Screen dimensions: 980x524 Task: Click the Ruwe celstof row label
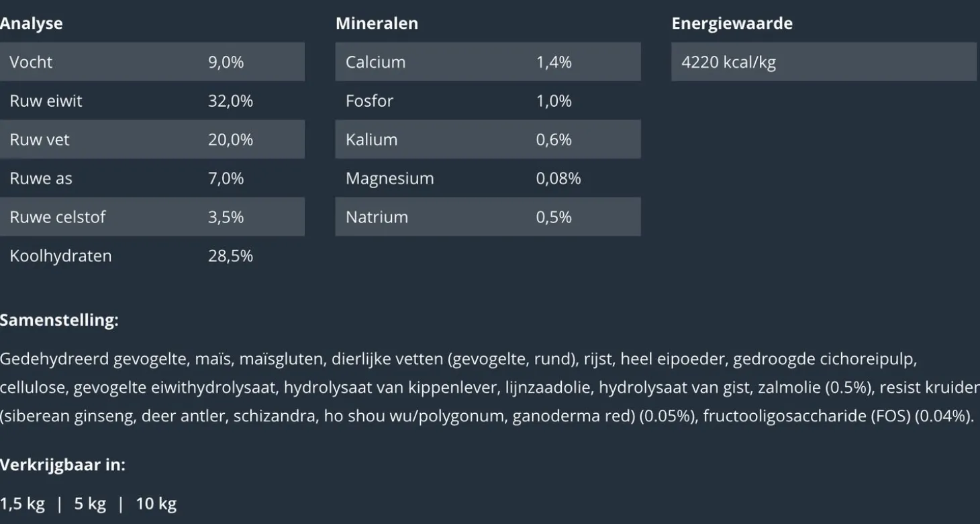(57, 217)
